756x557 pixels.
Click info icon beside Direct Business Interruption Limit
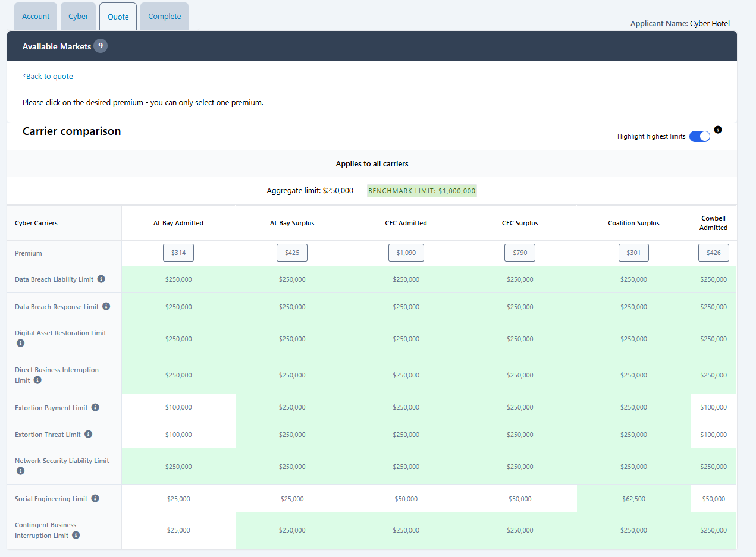point(37,380)
